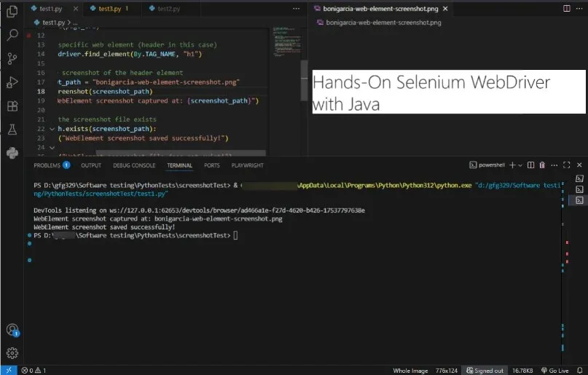588x375 pixels.
Task: Open new terminal launch profile dropdown
Action: point(521,165)
